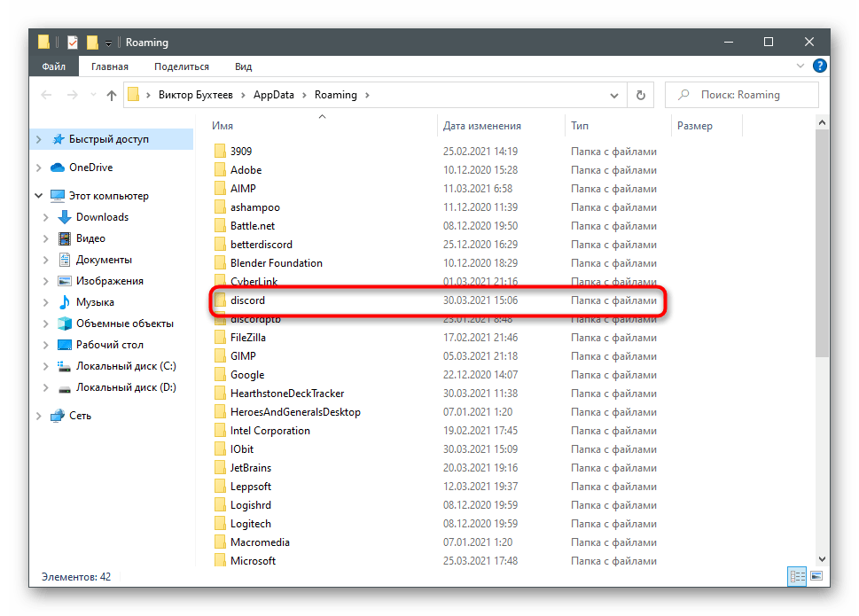The image size is (859, 616).
Task: Switch to the Вид ribbon tab
Action: 243,66
